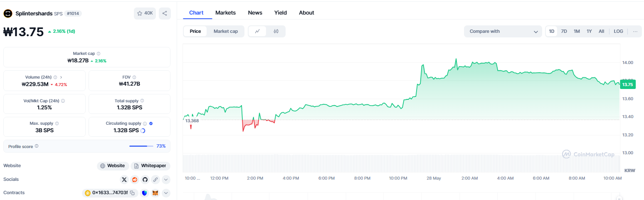This screenshot has width=644, height=200.
Task: Switch to line chart view
Action: 257,31
